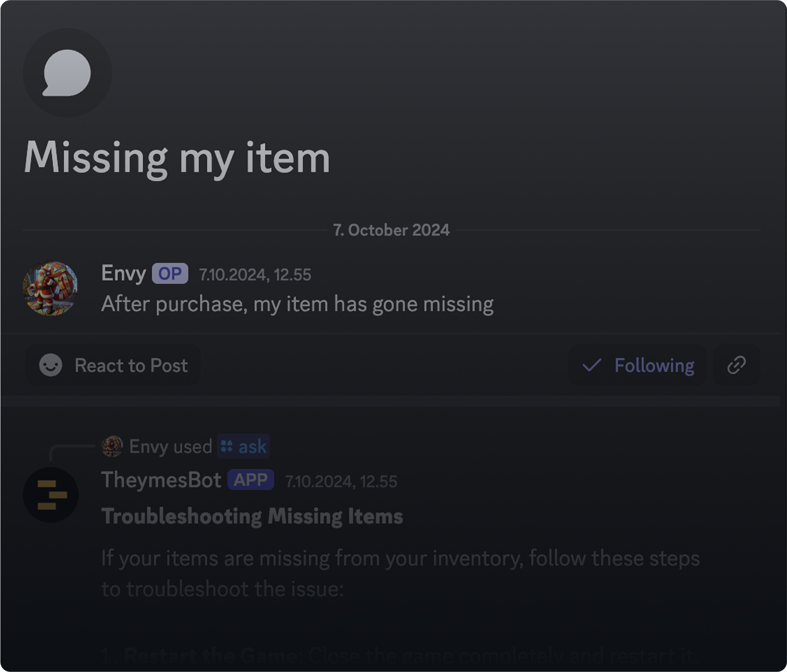Viewport: 787px width, 672px height.
Task: Click the TheymesBot avatar
Action: (51, 495)
